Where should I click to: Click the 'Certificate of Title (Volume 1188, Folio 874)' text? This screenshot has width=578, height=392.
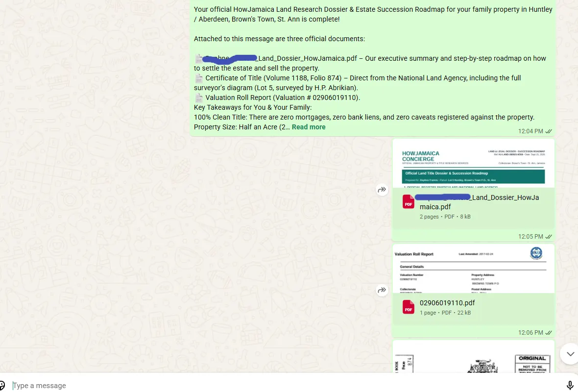273,78
